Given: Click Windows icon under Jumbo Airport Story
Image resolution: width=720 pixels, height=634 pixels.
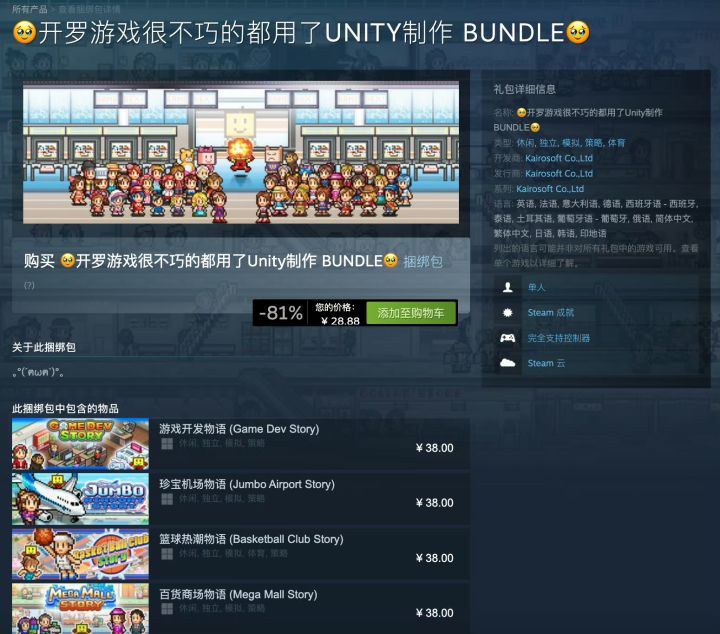Looking at the screenshot, I should click(x=167, y=499).
